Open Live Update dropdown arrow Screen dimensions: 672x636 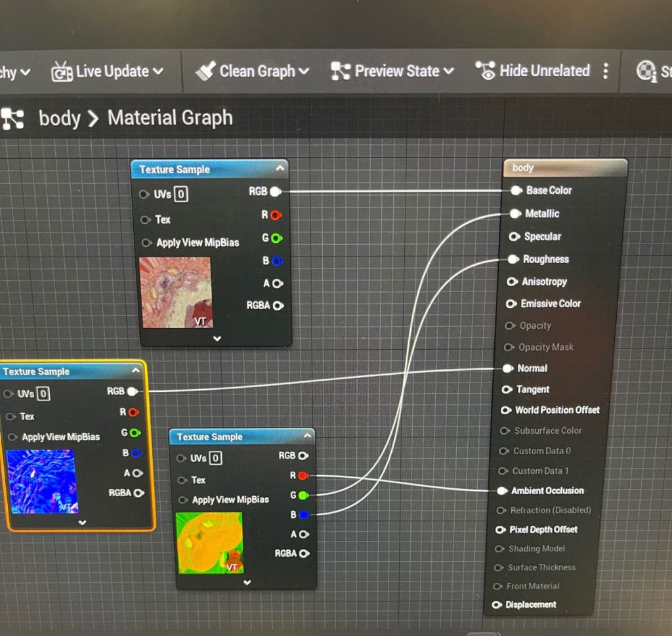tap(157, 71)
